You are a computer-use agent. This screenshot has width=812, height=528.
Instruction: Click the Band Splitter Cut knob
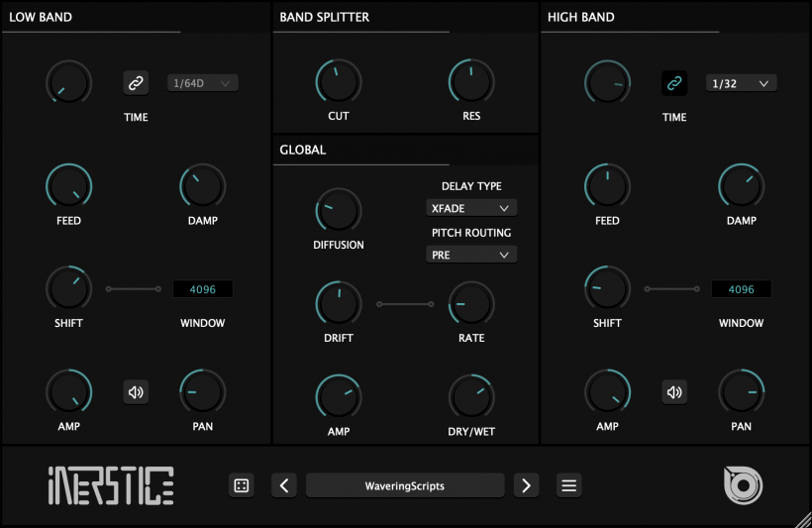(339, 82)
